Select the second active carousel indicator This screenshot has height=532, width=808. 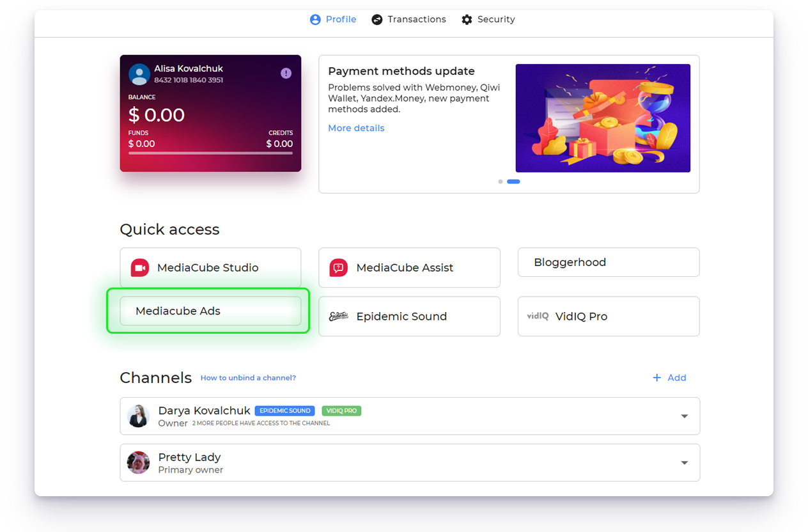pos(513,182)
